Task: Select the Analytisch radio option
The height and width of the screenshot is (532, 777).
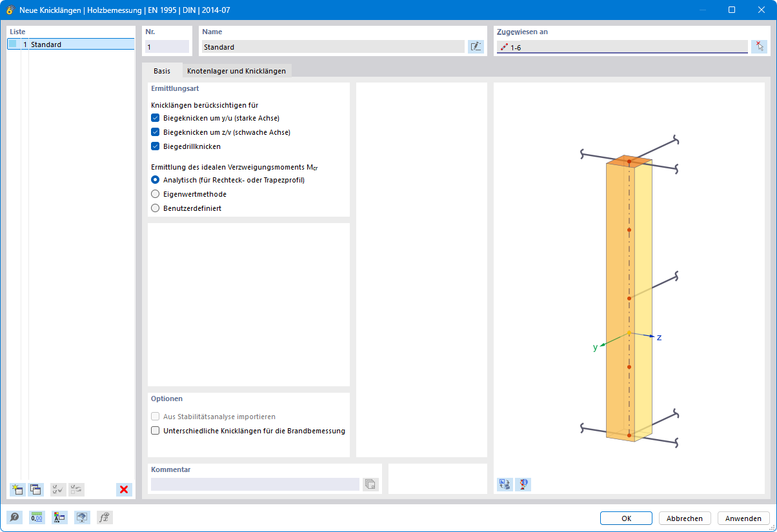Action: pyautogui.click(x=155, y=180)
